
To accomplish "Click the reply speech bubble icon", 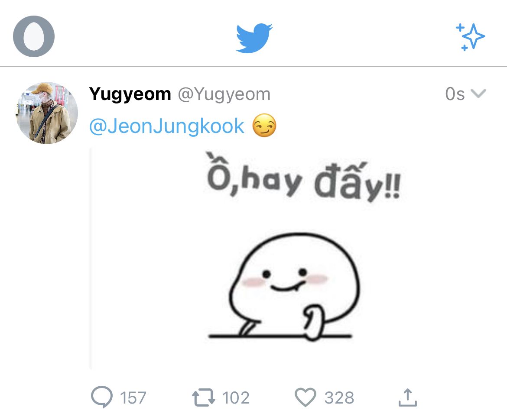I will [x=102, y=397].
